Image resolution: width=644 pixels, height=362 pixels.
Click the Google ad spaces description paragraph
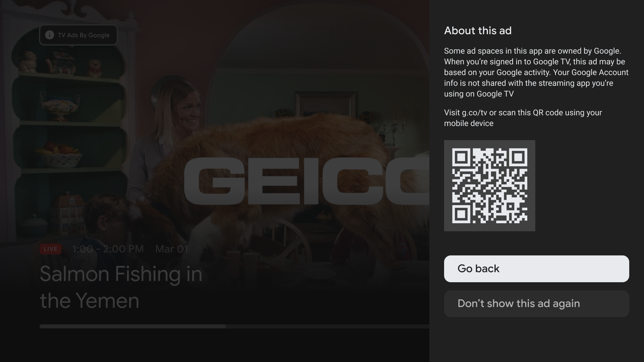(x=536, y=72)
